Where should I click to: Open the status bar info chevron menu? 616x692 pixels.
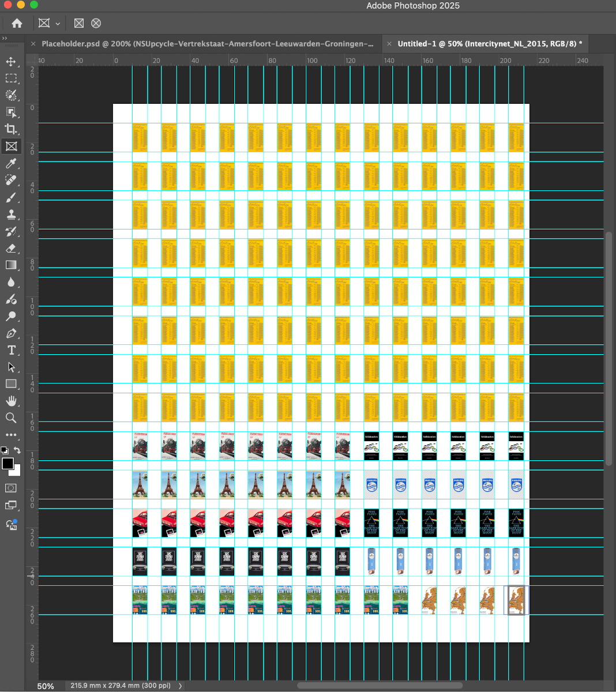[181, 686]
